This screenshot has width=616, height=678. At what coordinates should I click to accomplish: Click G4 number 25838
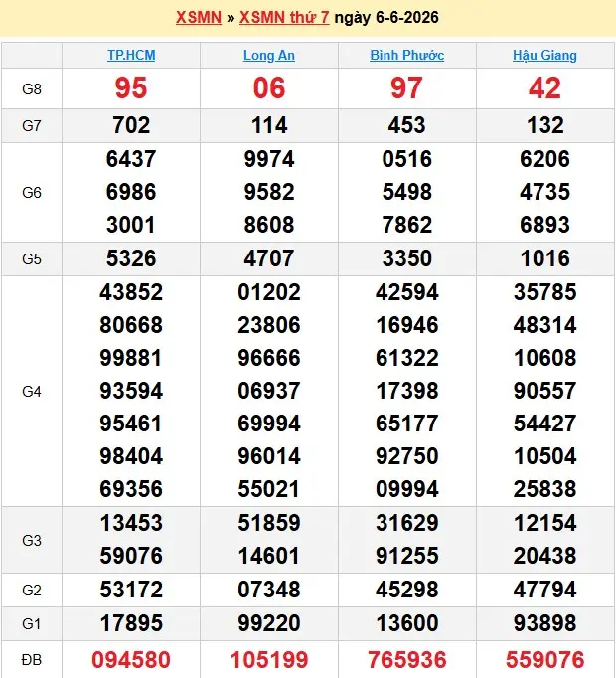(x=544, y=489)
